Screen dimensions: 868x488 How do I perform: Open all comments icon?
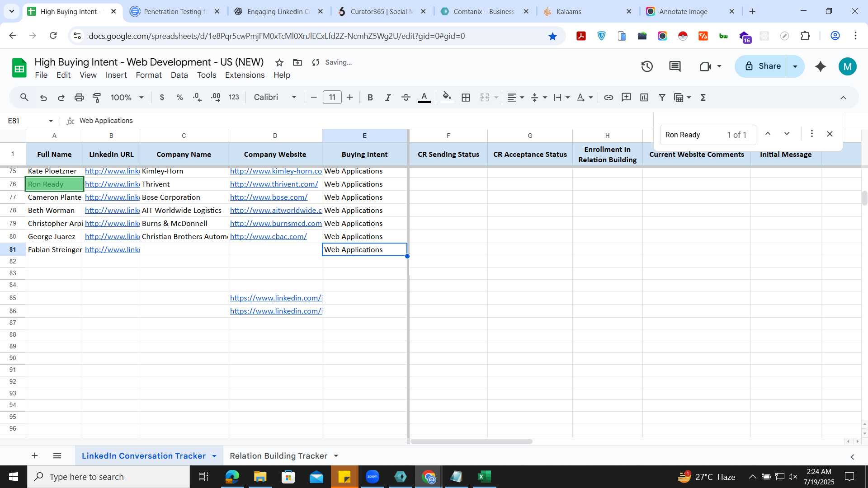point(675,67)
